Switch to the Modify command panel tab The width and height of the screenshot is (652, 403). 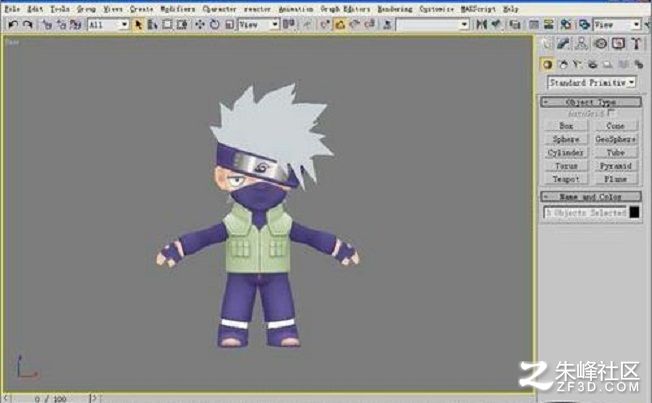pyautogui.click(x=564, y=44)
